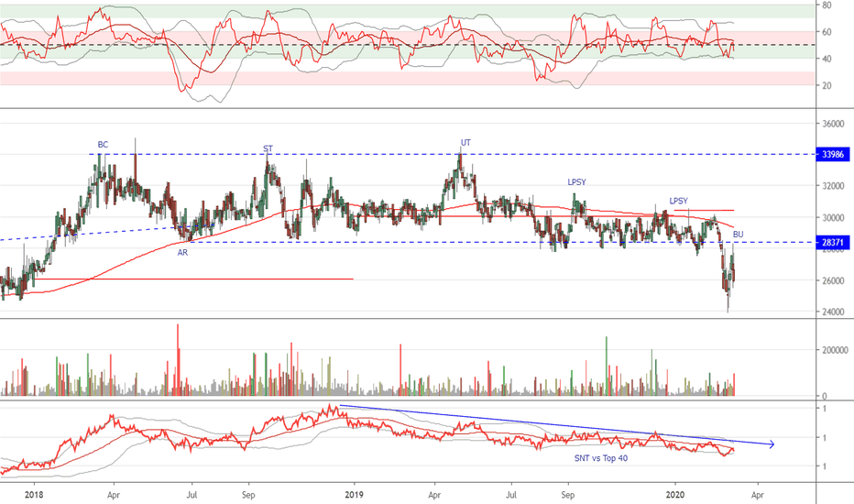Click the LPSY label near Sep 2019
The height and width of the screenshot is (504, 854).
(x=576, y=182)
